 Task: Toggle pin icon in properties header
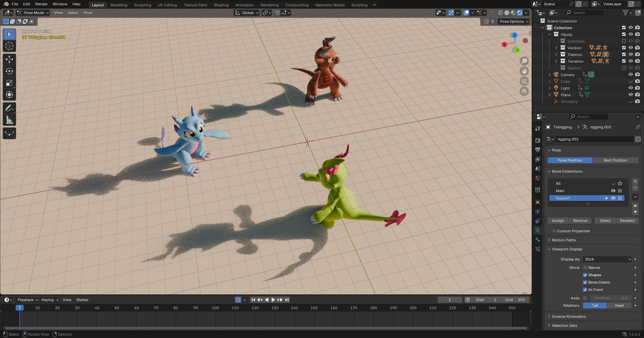pos(638,127)
